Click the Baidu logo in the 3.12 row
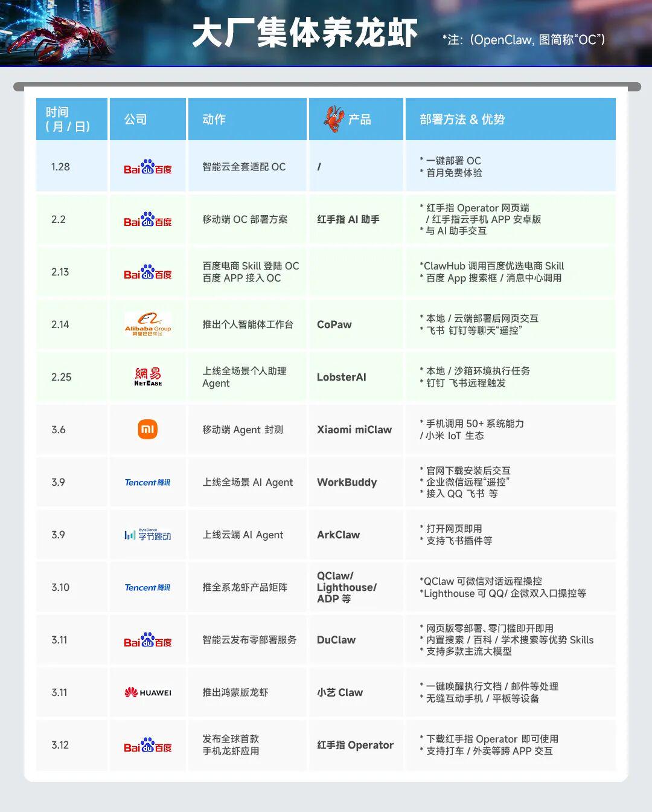This screenshot has height=812, width=652. click(x=148, y=746)
